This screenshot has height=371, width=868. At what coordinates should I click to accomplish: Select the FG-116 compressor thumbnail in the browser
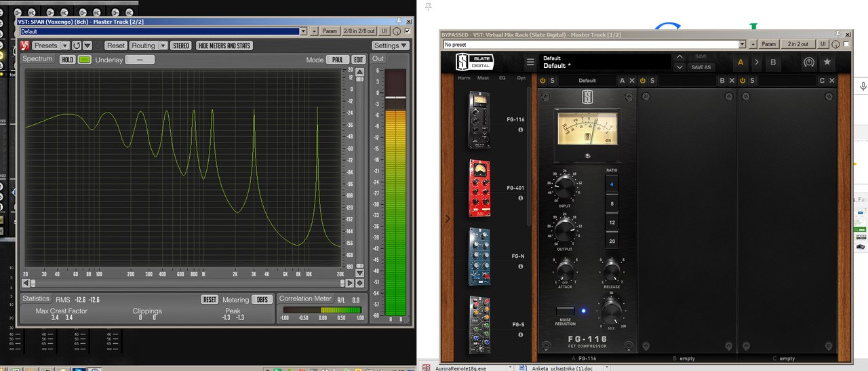(481, 121)
